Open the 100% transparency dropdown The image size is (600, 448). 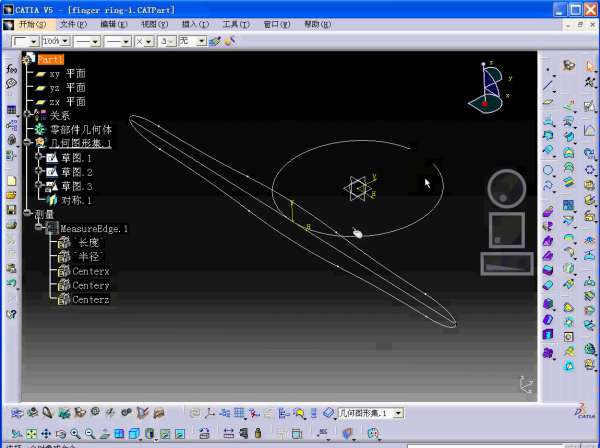[x=65, y=41]
